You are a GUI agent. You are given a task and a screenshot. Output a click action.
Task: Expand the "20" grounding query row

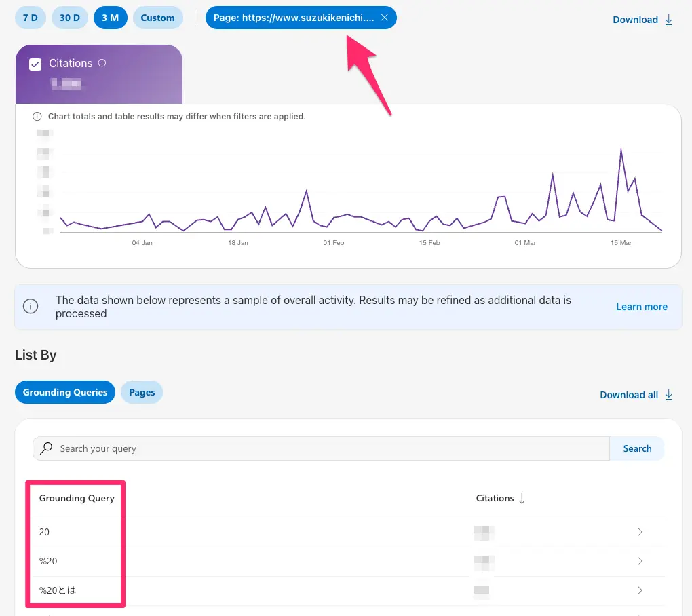click(x=640, y=533)
